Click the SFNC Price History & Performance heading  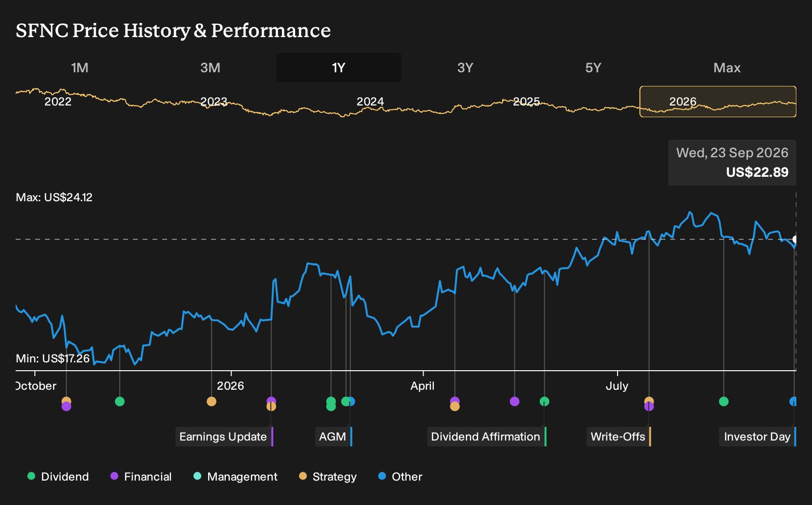click(173, 30)
